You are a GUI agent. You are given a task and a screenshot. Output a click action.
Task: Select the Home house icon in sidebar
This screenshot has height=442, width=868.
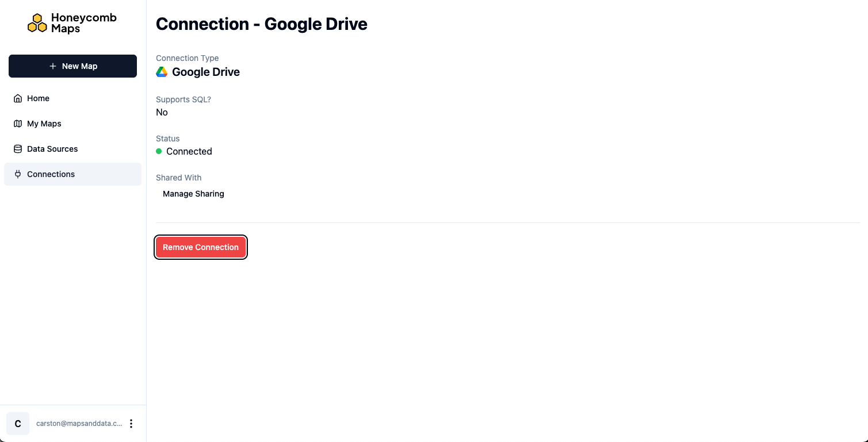[x=17, y=98]
